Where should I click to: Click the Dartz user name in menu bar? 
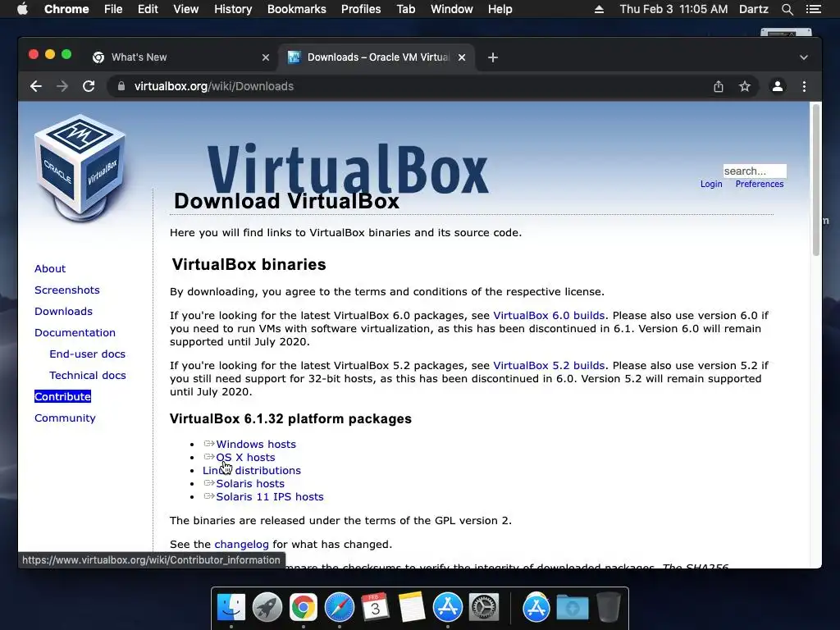(754, 9)
